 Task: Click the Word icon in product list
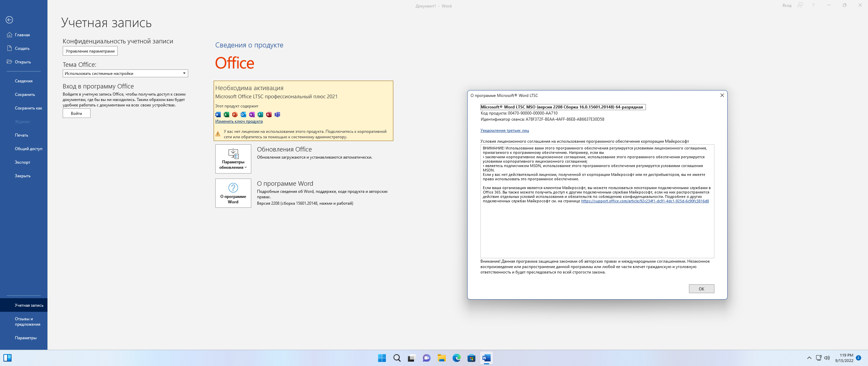(x=218, y=115)
